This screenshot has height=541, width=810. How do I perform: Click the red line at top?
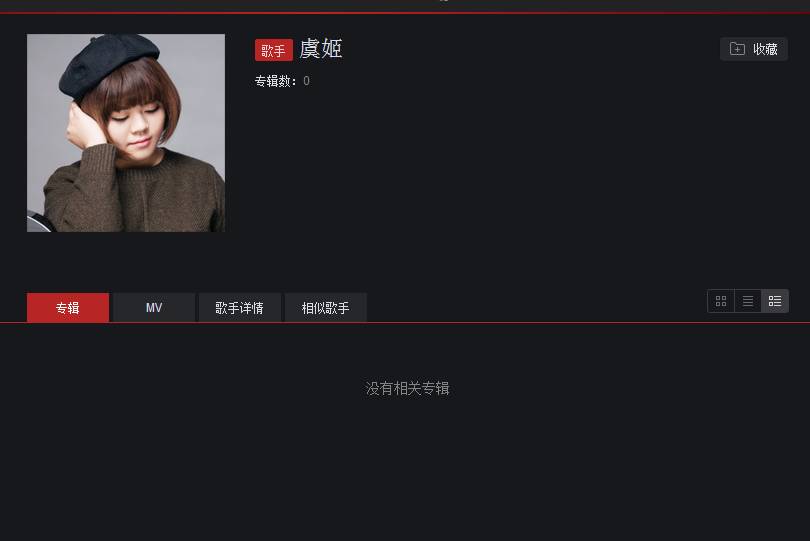pos(405,13)
